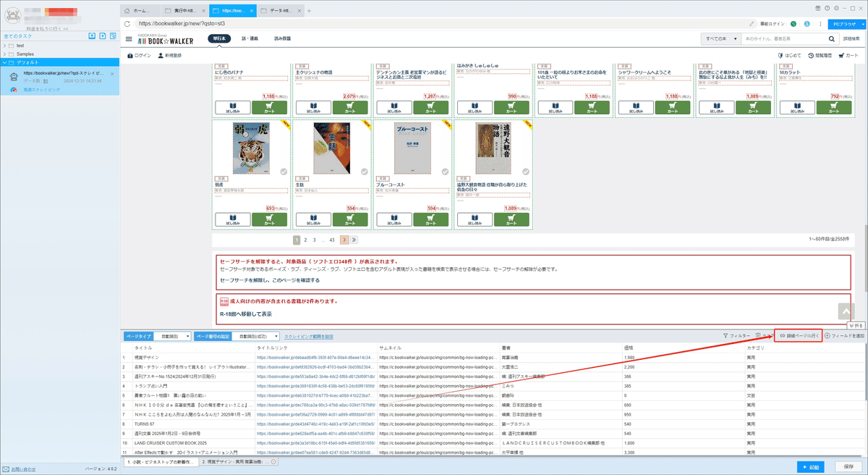This screenshot has height=475, width=868.
Task: Go to page 2 in pagination
Action: 305,239
